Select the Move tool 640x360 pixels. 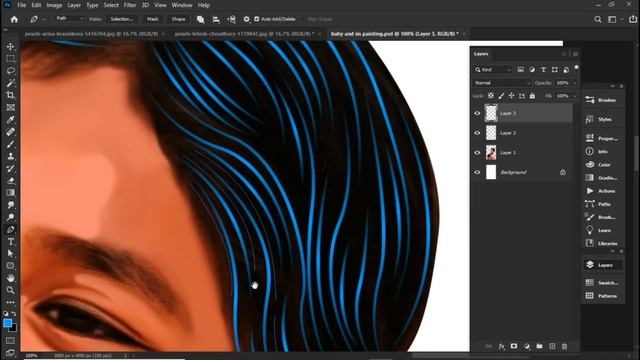[x=11, y=47]
